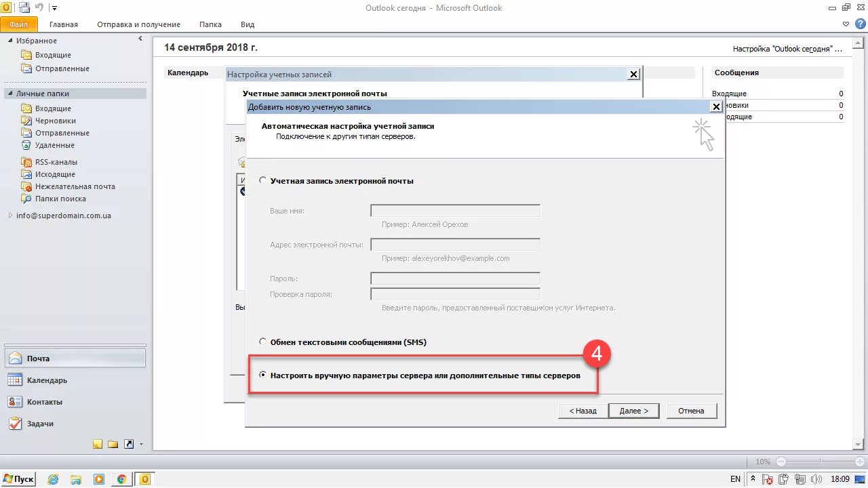Select the Черновики drafts folder icon
The image size is (868, 488).
click(x=26, y=121)
